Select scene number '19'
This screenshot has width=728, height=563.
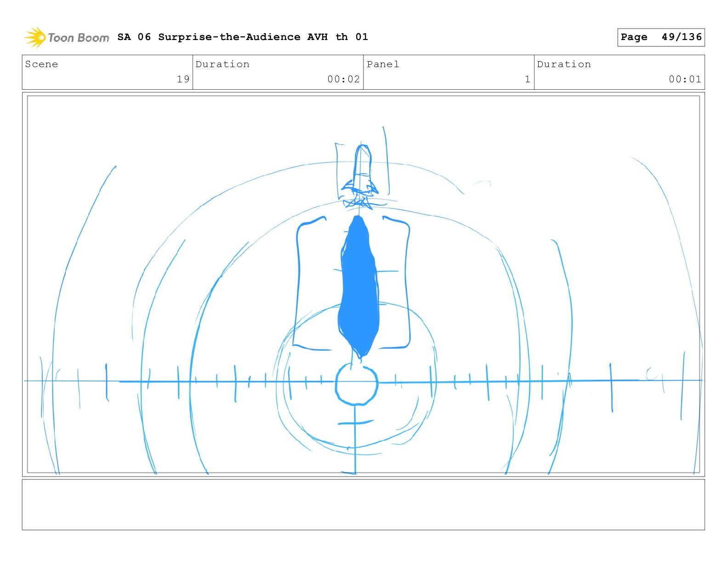point(183,79)
